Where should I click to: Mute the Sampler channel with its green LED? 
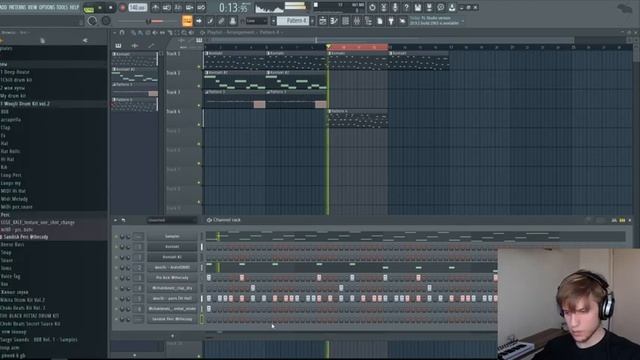click(116, 236)
